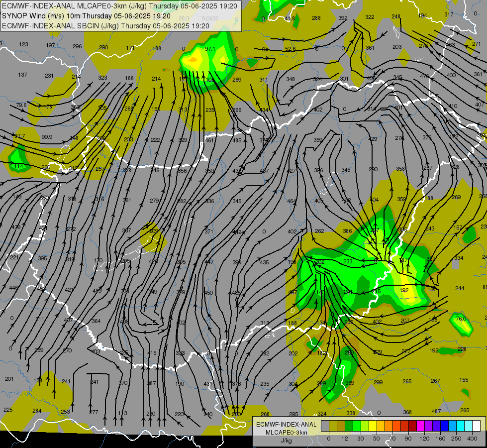
Task: Click the faint 0.0632 value near the header
Action: (x=210, y=18)
